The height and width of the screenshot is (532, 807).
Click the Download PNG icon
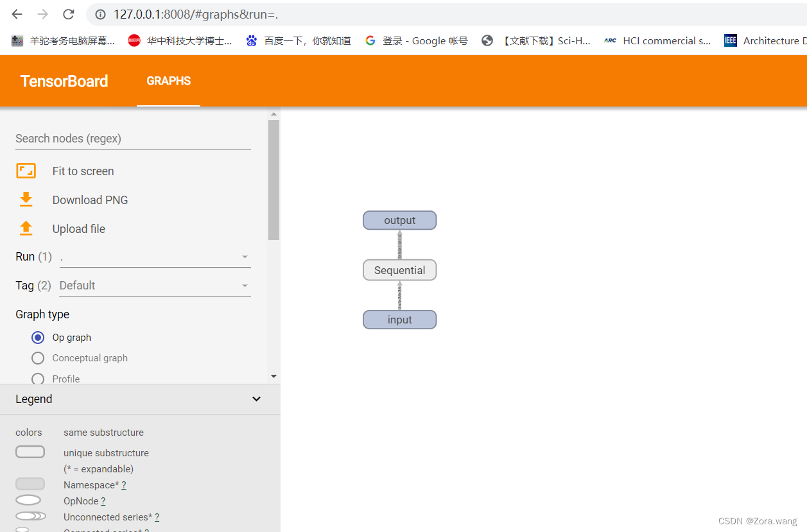pos(26,200)
